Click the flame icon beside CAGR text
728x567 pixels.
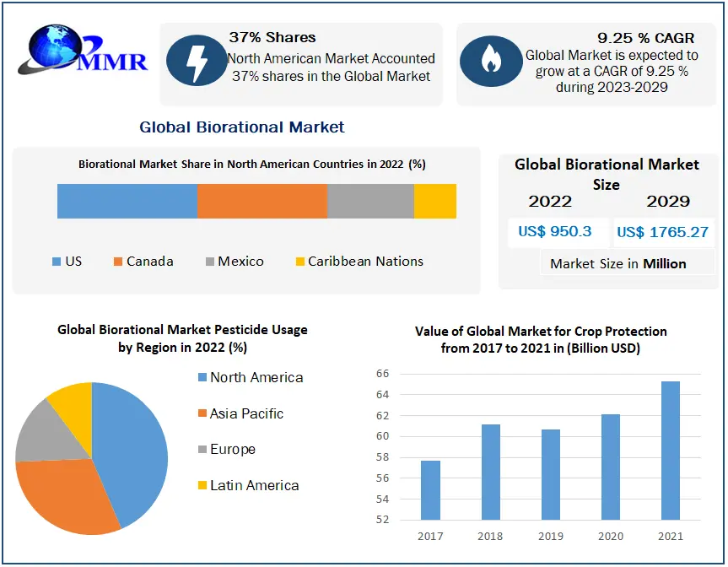click(488, 61)
